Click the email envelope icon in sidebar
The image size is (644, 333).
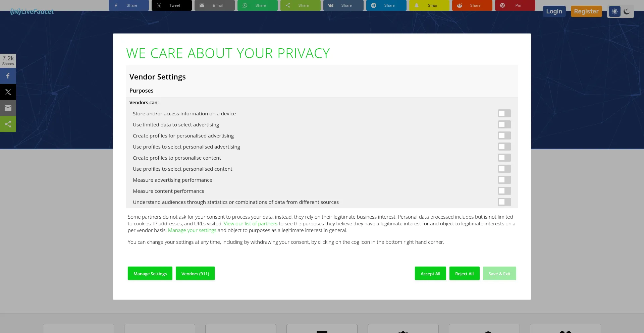tap(8, 108)
